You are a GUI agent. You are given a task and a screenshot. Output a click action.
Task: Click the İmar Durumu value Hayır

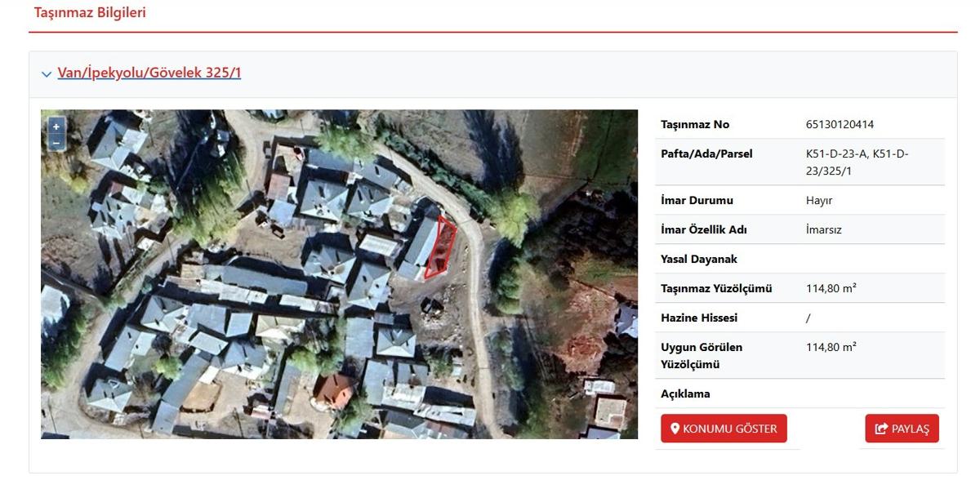(818, 201)
